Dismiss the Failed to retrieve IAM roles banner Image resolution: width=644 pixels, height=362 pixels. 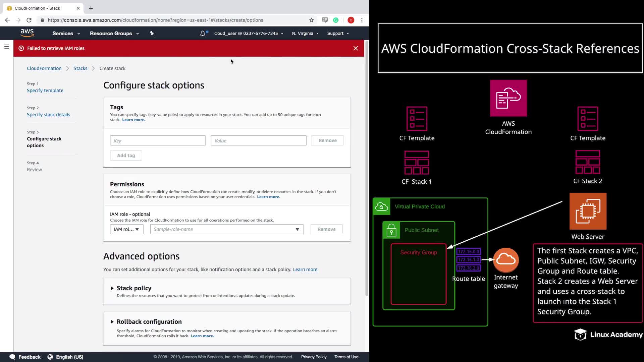pos(356,48)
